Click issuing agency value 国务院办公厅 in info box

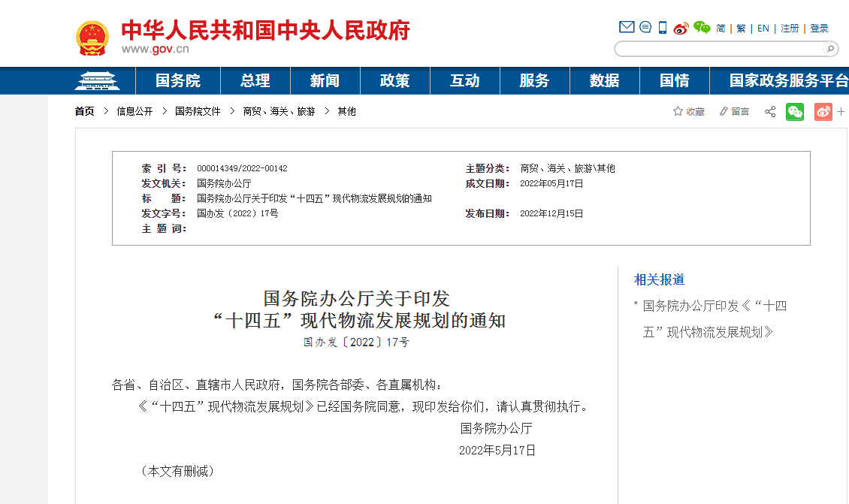point(224,183)
